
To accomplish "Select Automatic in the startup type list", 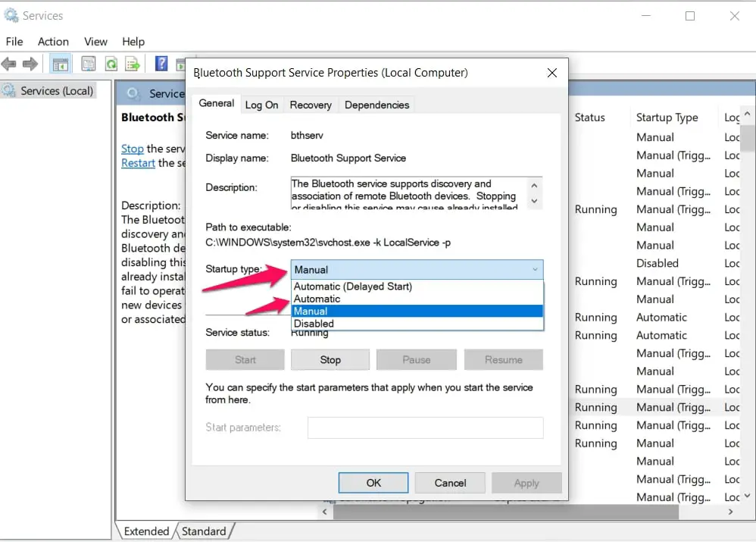I will click(x=317, y=299).
